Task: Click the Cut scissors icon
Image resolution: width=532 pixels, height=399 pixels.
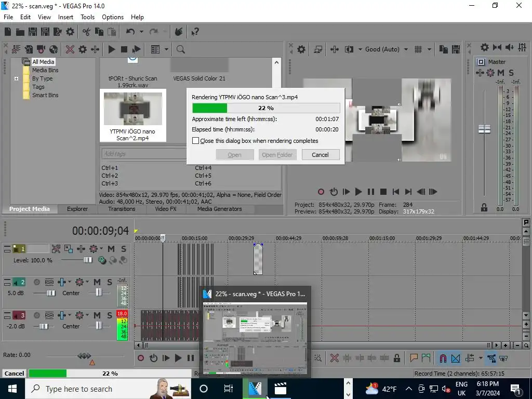Action: pos(87,32)
